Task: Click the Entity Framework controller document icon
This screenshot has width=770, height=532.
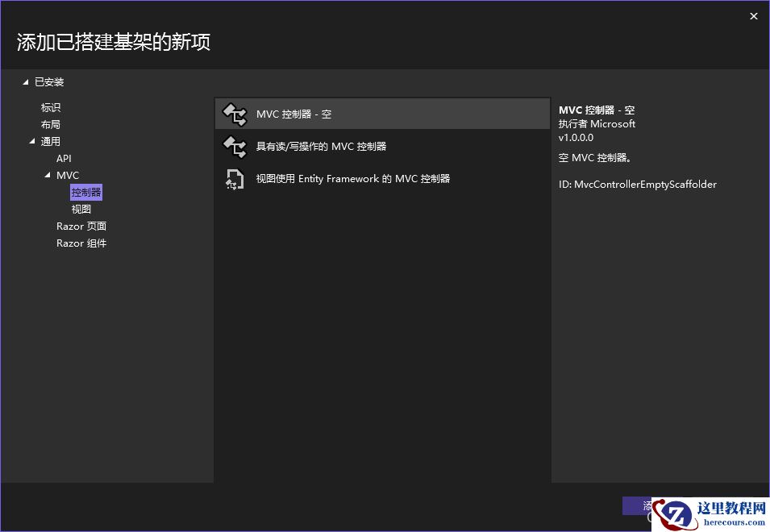Action: (x=233, y=178)
